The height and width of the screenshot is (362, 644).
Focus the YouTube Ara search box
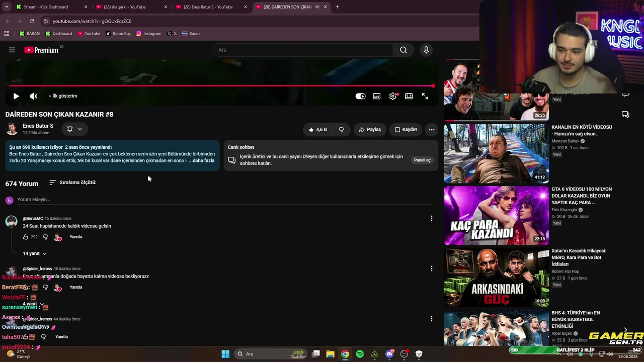pyautogui.click(x=303, y=50)
